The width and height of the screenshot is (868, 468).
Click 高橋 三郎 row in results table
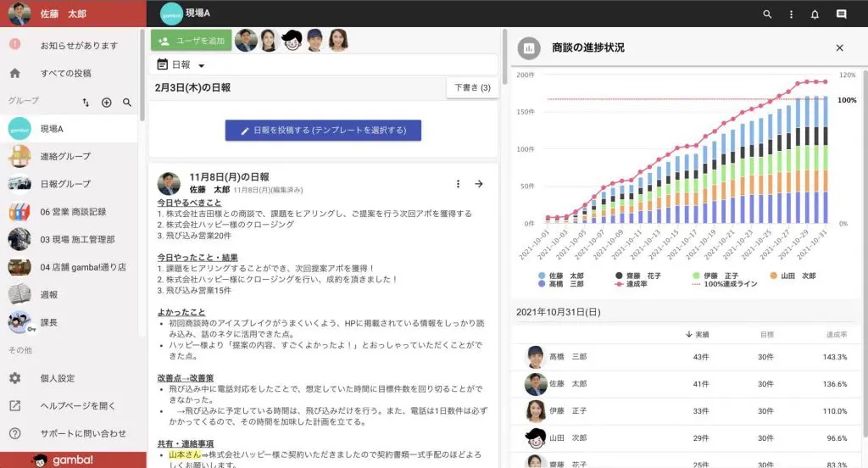(687, 357)
